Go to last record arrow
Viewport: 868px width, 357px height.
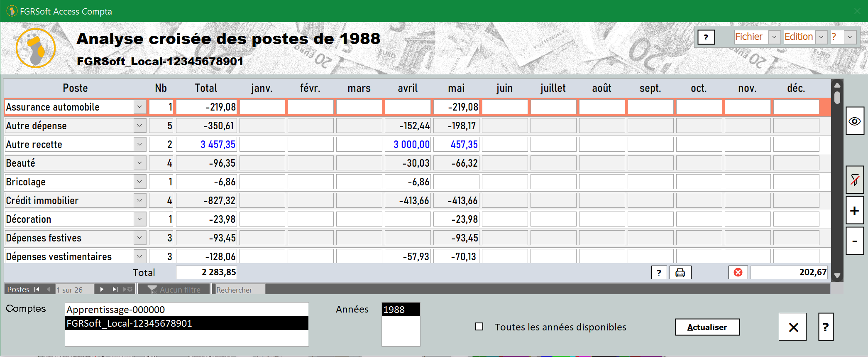115,289
